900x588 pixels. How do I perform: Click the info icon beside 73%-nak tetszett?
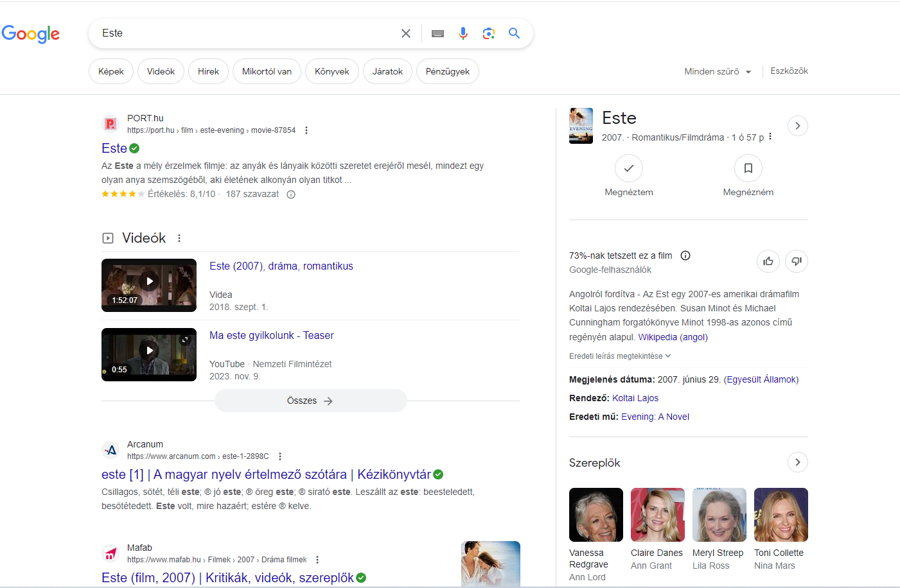tap(685, 255)
